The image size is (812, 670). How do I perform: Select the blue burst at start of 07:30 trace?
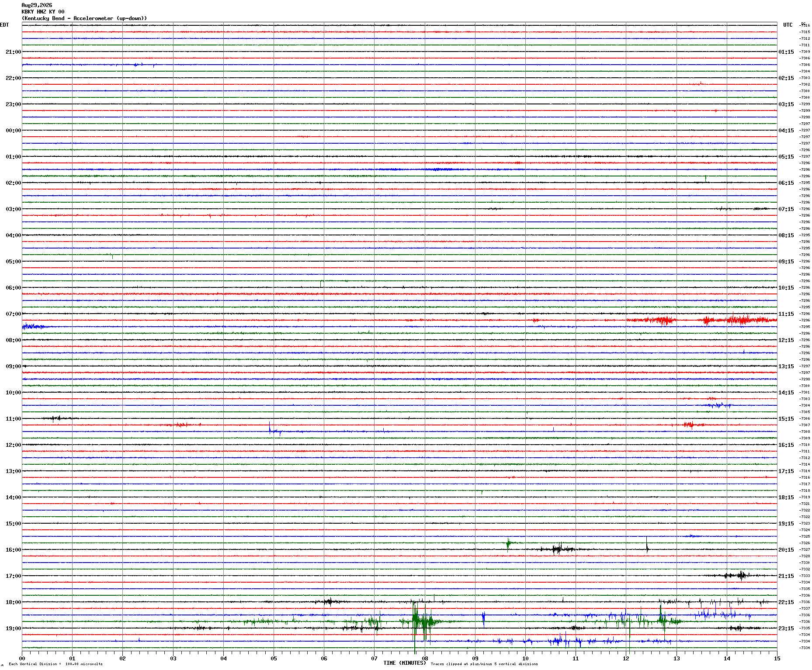[x=33, y=327]
